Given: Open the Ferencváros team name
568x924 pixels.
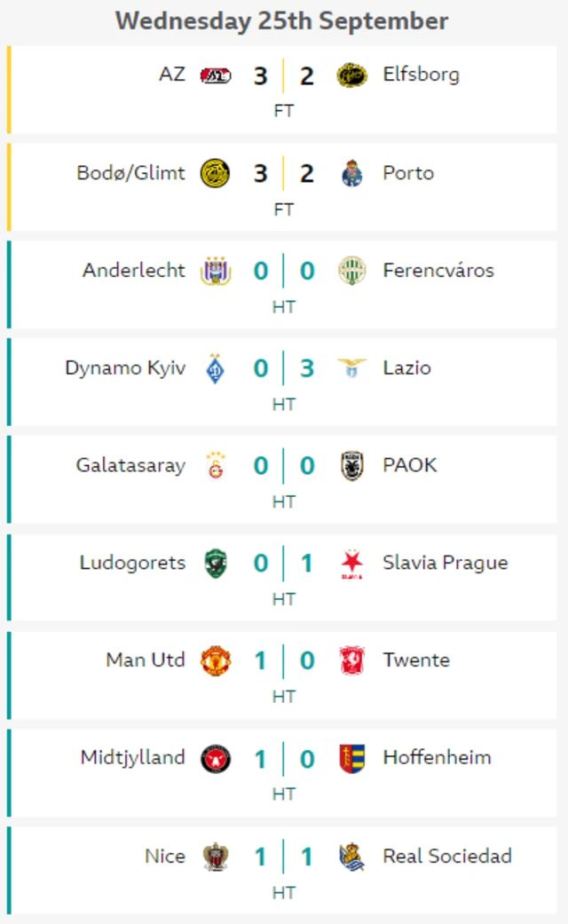Looking at the screenshot, I should tap(438, 271).
